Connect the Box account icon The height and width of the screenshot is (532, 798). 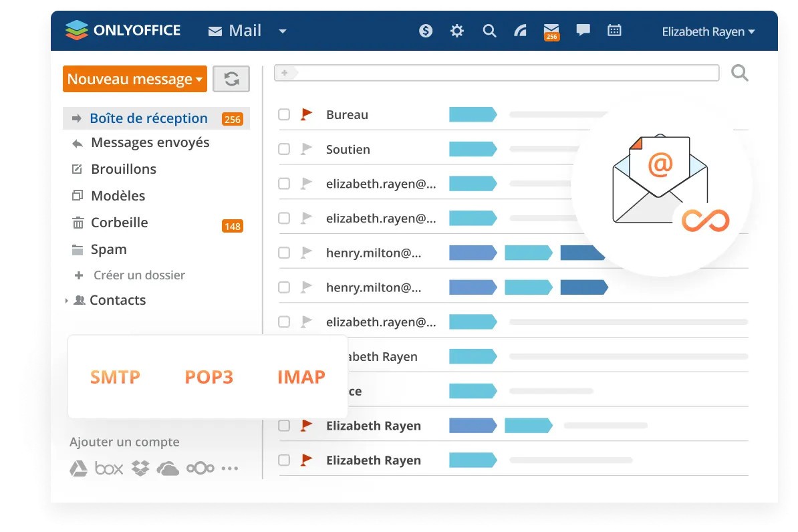(109, 469)
